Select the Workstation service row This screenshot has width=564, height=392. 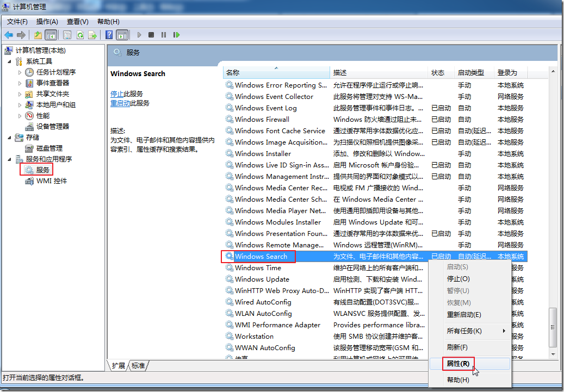[326, 336]
